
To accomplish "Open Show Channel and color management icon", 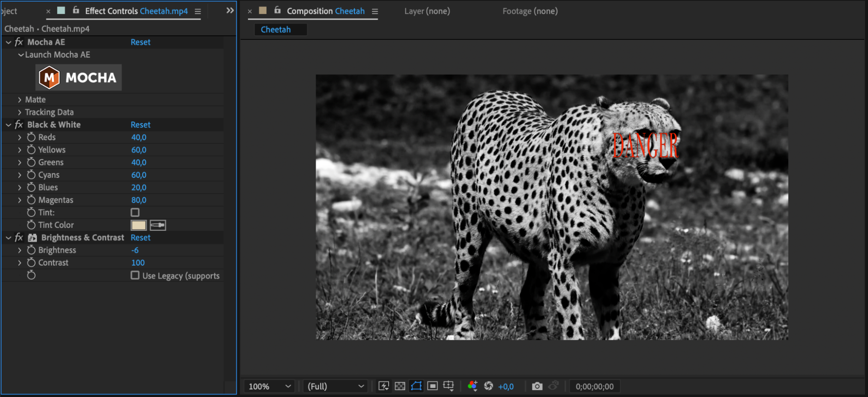I will (x=472, y=386).
